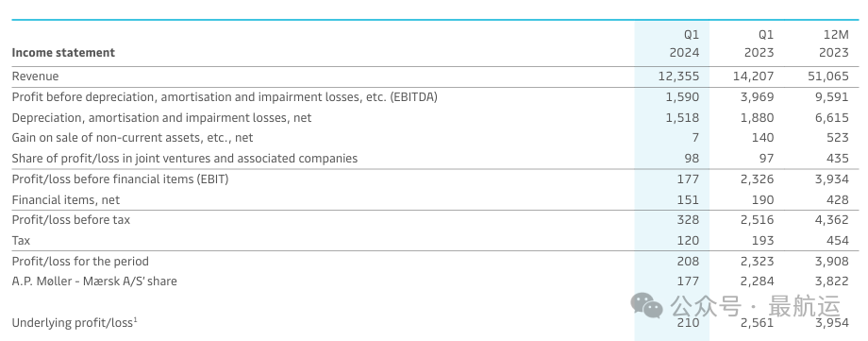This screenshot has width=868, height=341.
Task: Select the EBITDA row label
Action: (x=225, y=97)
